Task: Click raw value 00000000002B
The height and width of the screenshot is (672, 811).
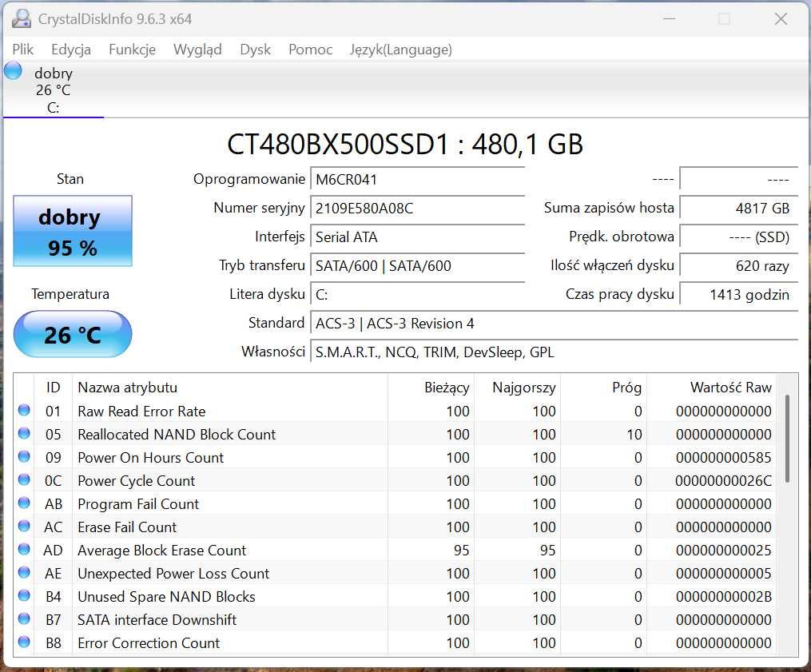Action: [x=724, y=596]
